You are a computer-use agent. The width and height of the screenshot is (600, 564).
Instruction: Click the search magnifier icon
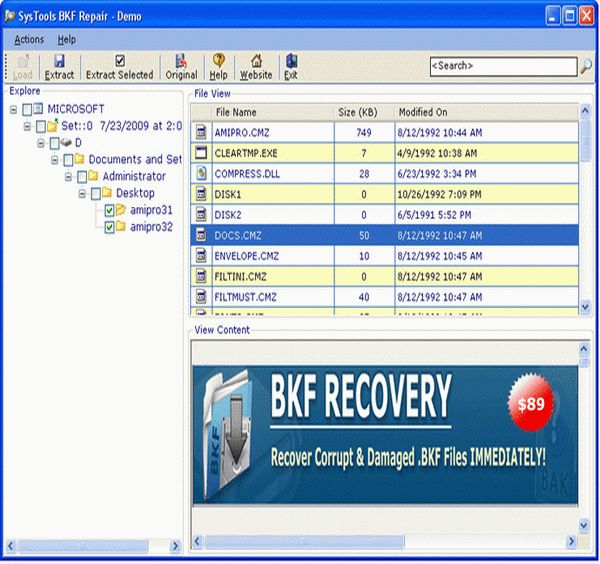[x=586, y=67]
